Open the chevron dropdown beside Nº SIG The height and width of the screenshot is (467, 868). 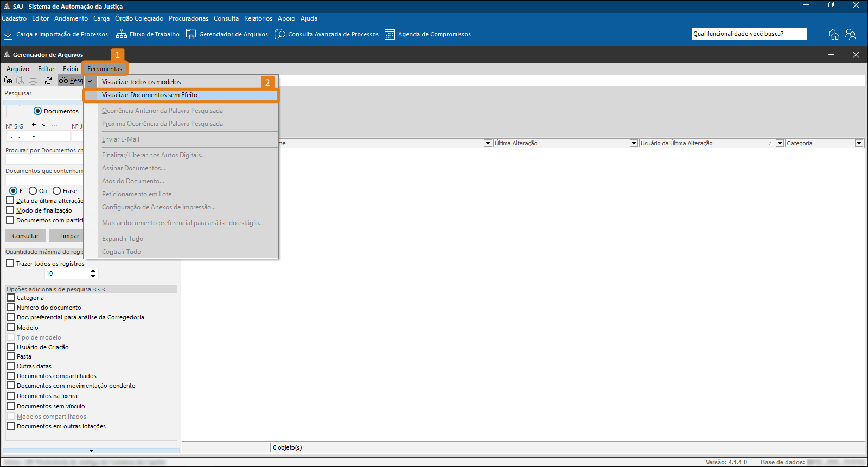coord(44,125)
